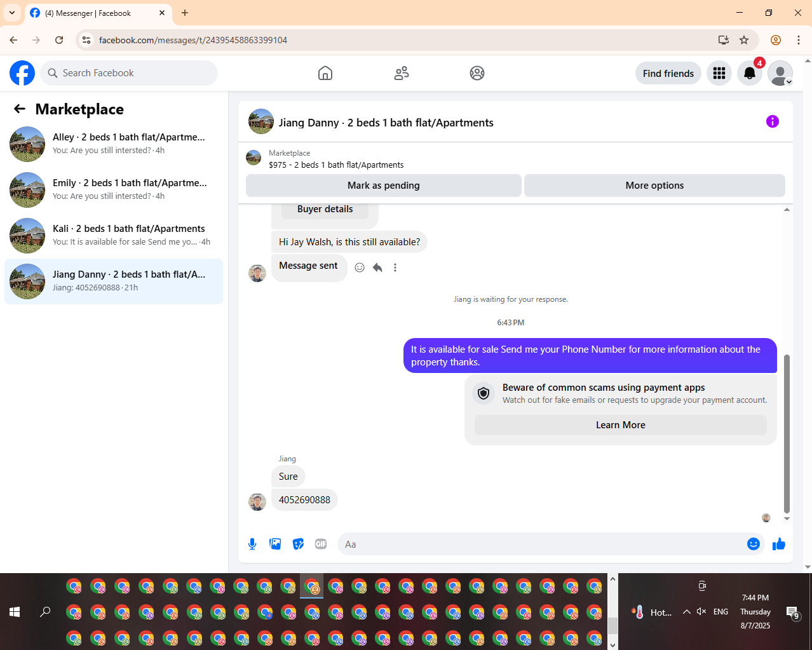This screenshot has width=812, height=650.
Task: Click the shield icon in scam warning
Action: 484,393
